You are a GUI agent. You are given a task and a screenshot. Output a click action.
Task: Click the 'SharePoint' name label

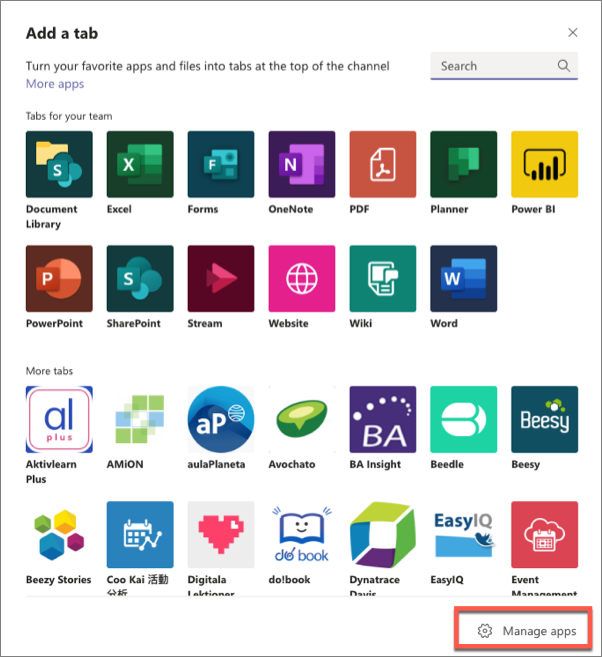coord(134,323)
